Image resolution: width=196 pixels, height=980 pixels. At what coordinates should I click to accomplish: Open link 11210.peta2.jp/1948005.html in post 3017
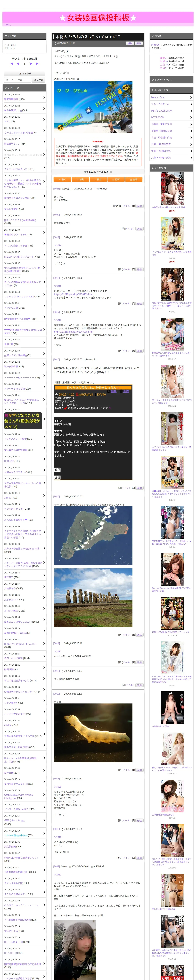point(73,332)
